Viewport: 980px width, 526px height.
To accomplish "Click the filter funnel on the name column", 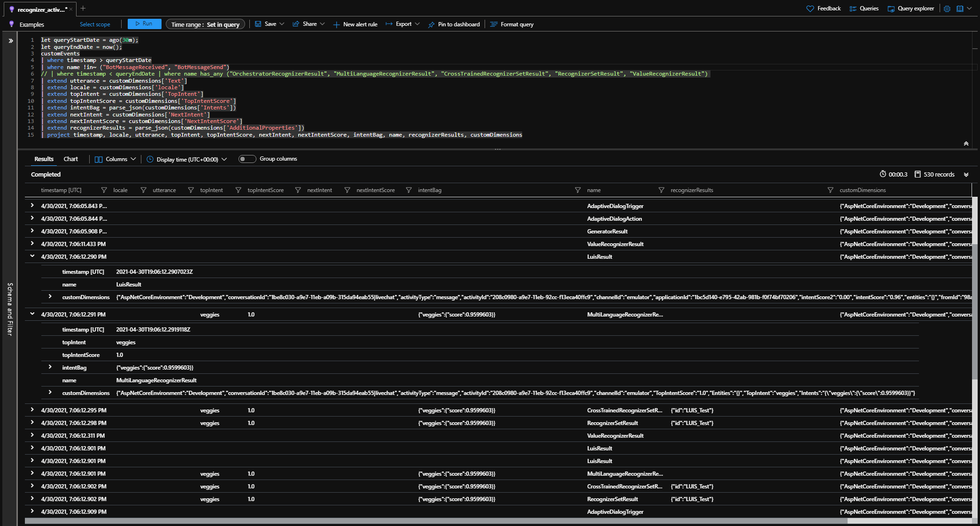I will 578,190.
